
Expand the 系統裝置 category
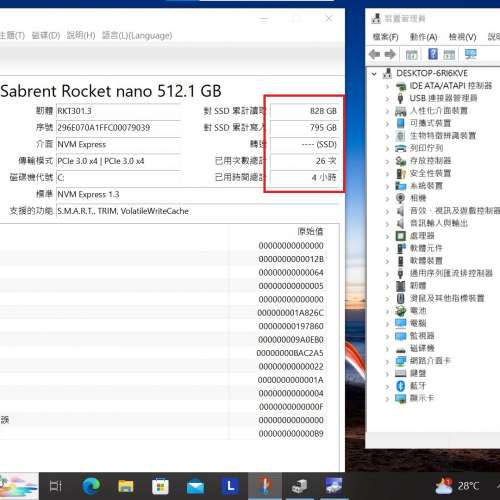387,186
